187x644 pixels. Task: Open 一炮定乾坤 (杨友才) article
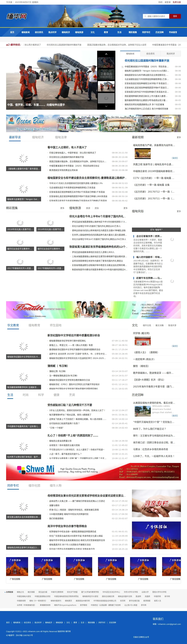pos(144,359)
